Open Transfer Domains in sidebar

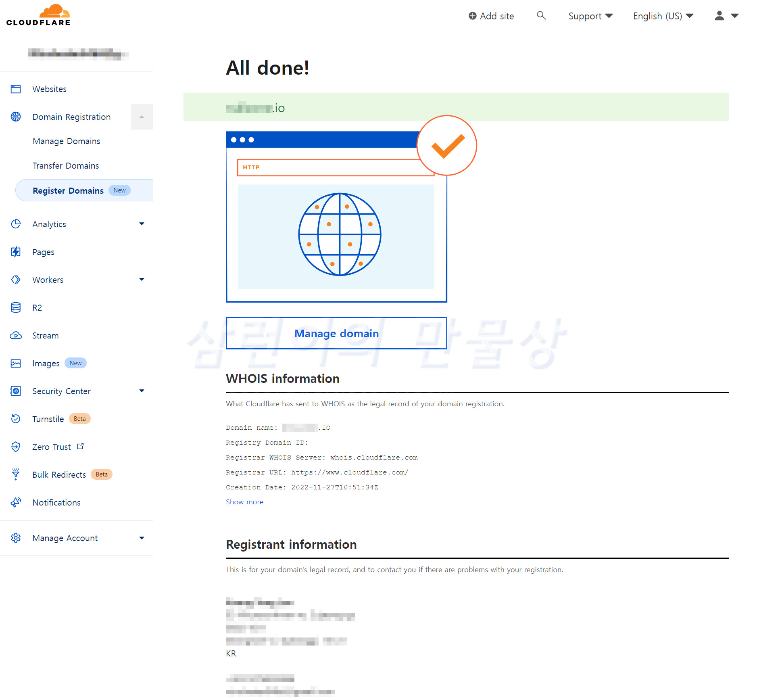click(x=66, y=166)
